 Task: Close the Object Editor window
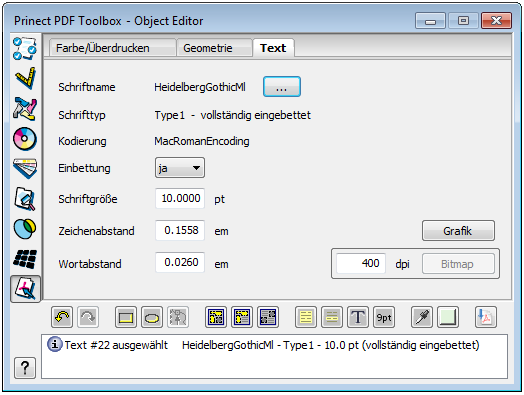(496, 21)
